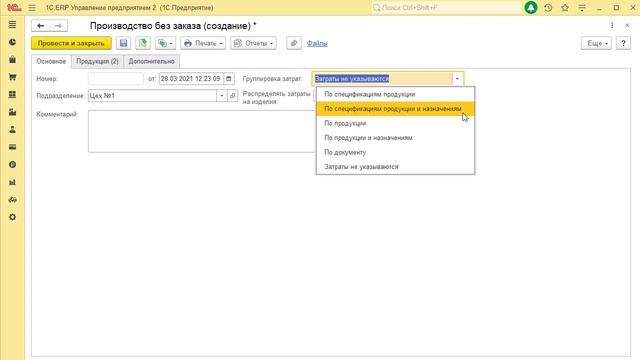Image resolution: width=640 pixels, height=360 pixels.
Task: Click the Группировка затрат input field
Action: [x=382, y=78]
